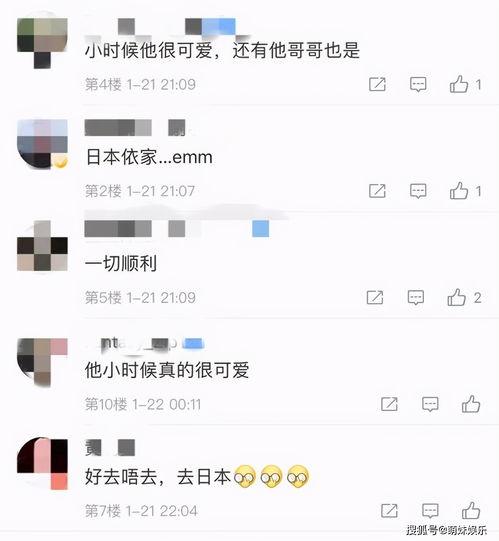Image resolution: width=499 pixels, height=541 pixels.
Task: Like the '日本依家...emm' comment
Action: tap(459, 190)
